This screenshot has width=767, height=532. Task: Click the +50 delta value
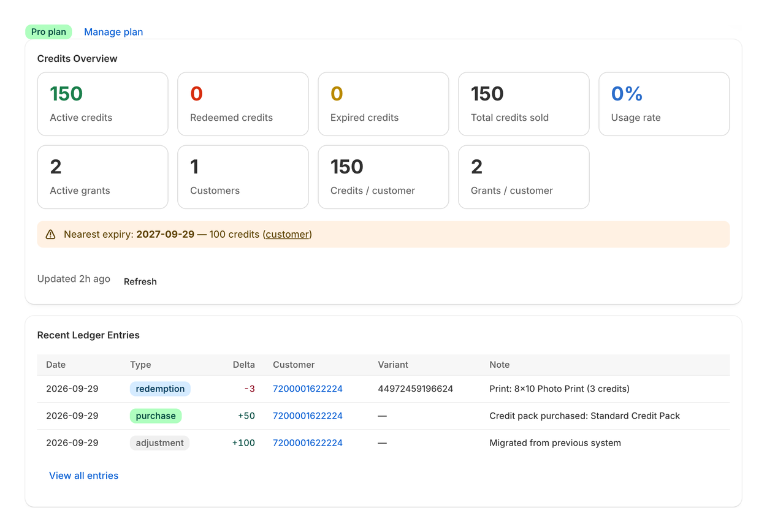pyautogui.click(x=246, y=416)
